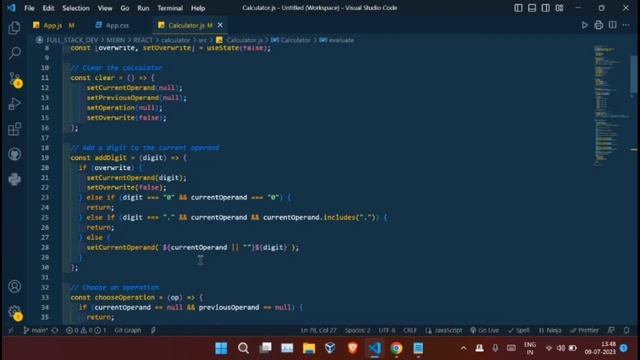Open Brave browser from taskbar
The image size is (640, 360).
[x=353, y=348]
